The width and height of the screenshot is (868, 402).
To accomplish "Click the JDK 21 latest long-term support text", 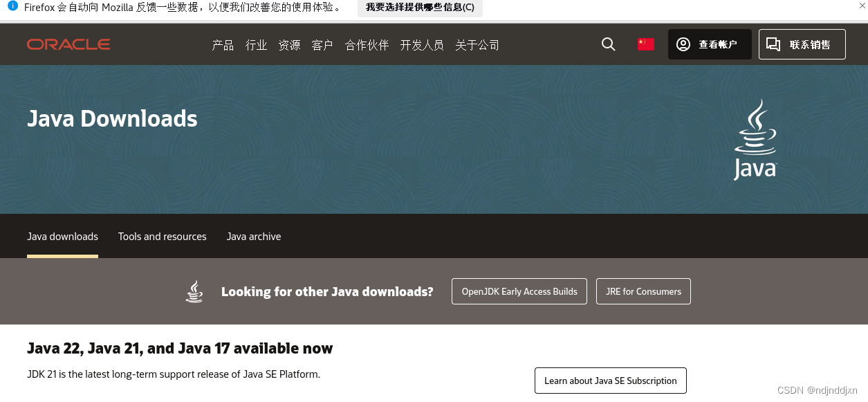I will click(174, 374).
